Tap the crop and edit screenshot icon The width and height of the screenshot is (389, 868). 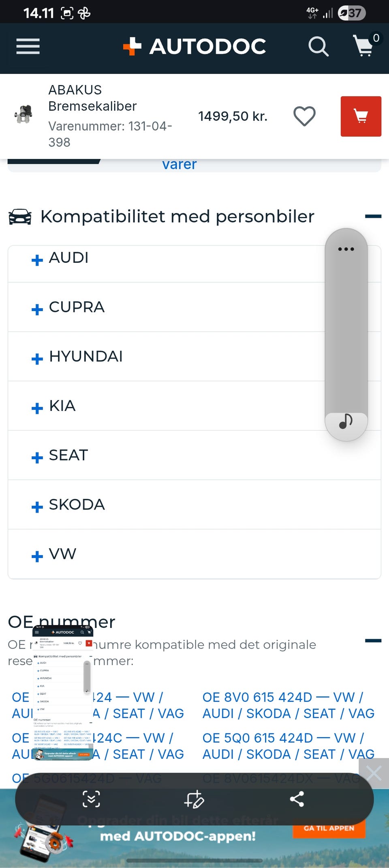194,799
